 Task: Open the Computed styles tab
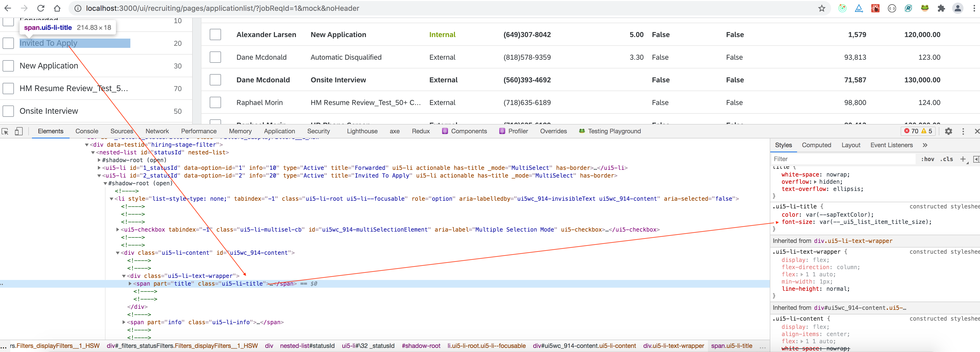click(x=816, y=145)
